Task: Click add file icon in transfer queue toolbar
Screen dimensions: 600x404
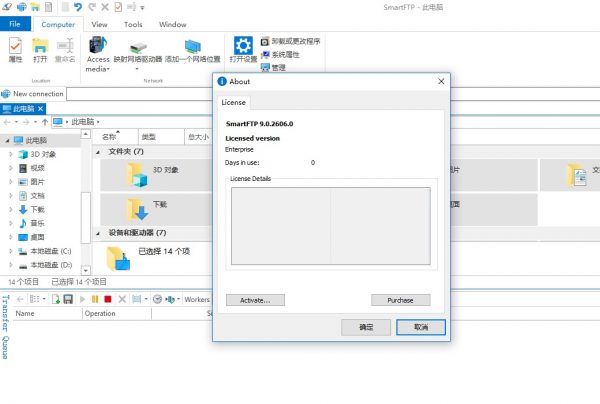Action: [x=56, y=299]
